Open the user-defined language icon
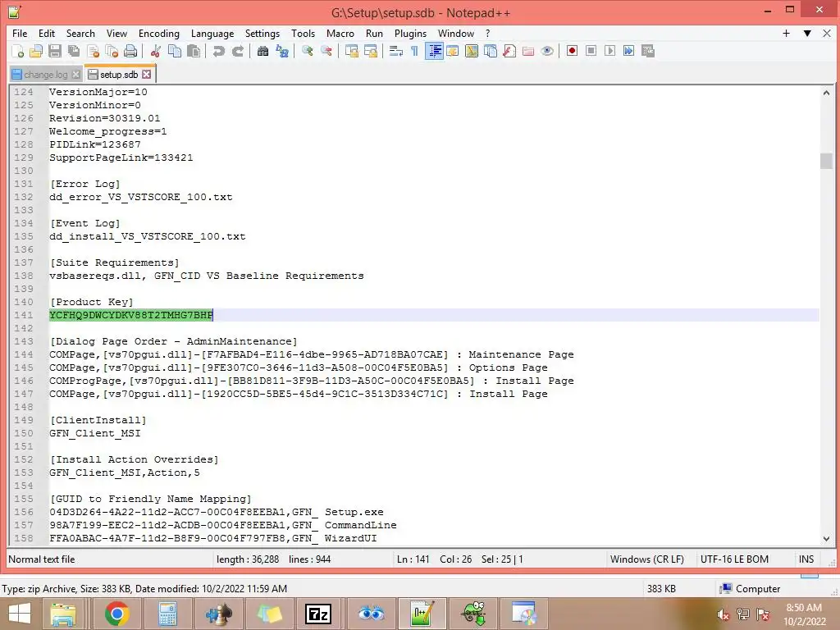Viewport: 840px width, 630px height. tap(453, 51)
